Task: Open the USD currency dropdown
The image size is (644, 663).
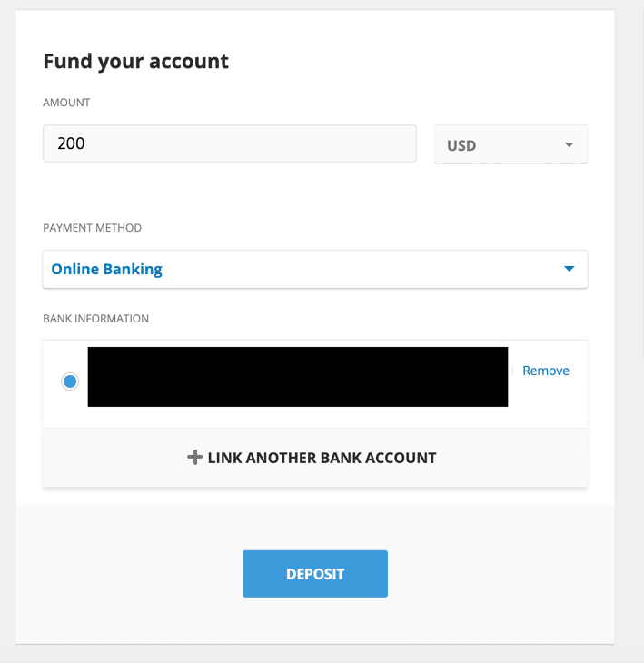Action: pos(510,144)
